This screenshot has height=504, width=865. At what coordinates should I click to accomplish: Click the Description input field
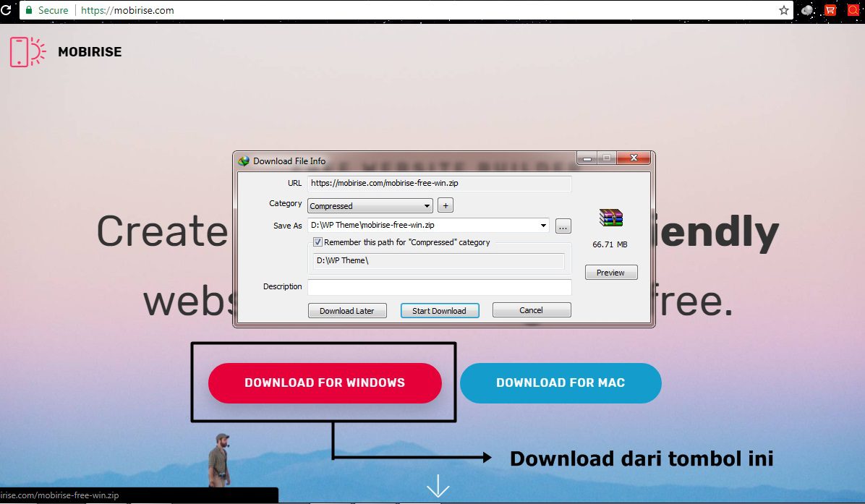point(439,287)
